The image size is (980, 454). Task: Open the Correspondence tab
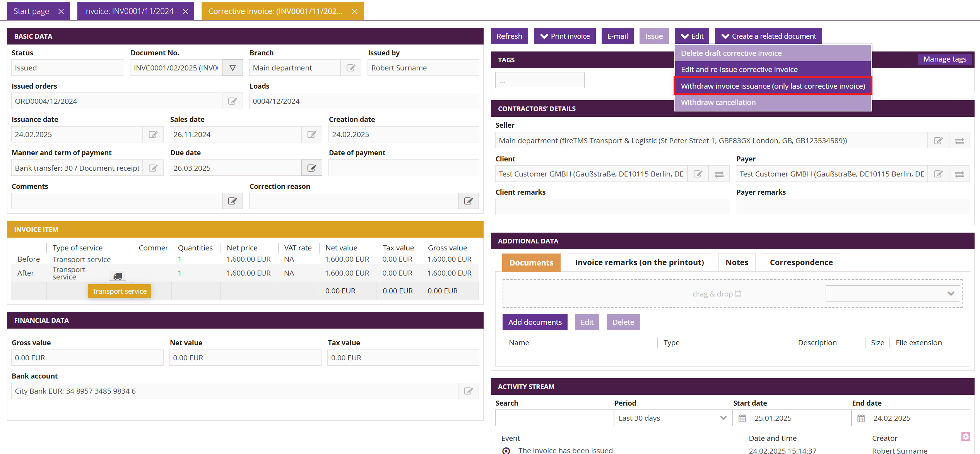[801, 262]
